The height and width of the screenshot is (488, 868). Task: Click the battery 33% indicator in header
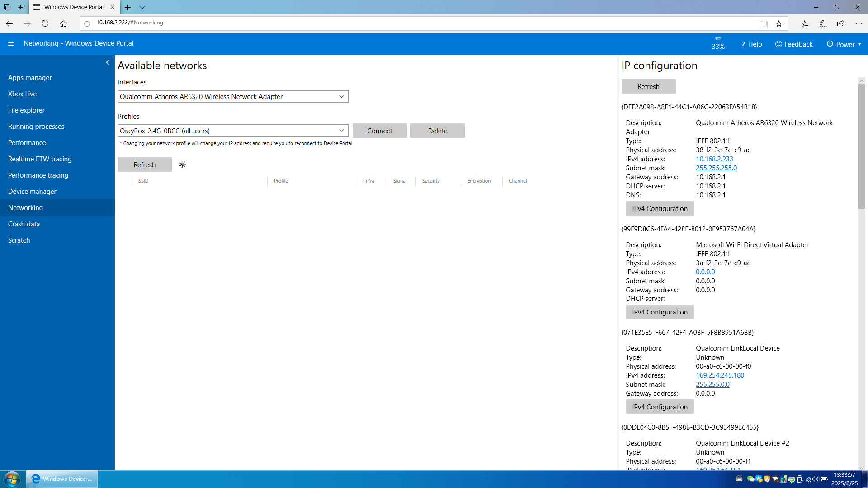tap(718, 43)
